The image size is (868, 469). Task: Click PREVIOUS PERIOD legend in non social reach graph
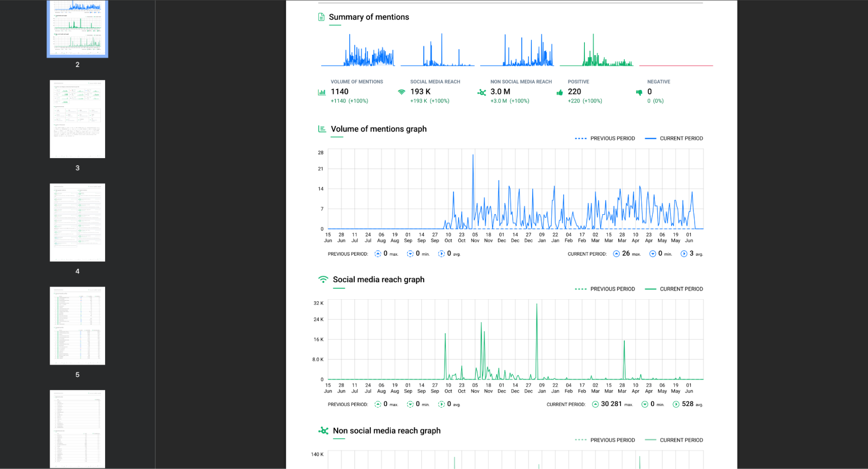[605, 440]
